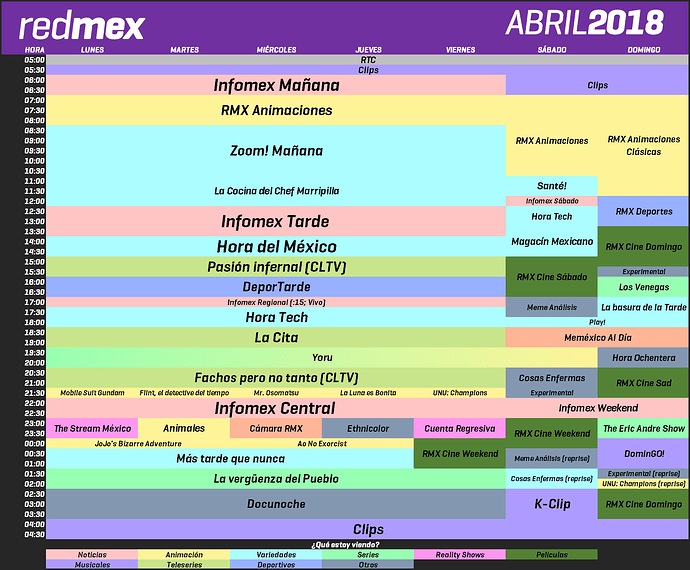690x570 pixels.
Task: Click the Noticias legend color swatch
Action: [x=92, y=555]
